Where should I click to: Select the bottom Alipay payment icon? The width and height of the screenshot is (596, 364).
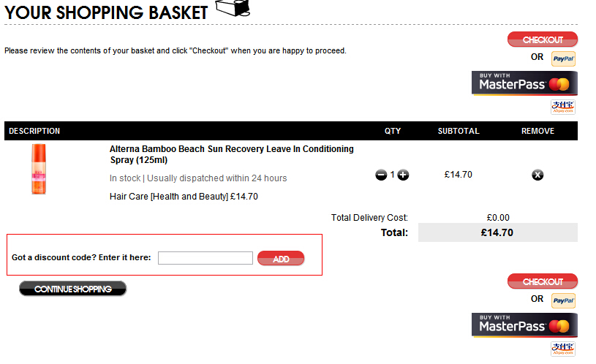[x=563, y=349]
